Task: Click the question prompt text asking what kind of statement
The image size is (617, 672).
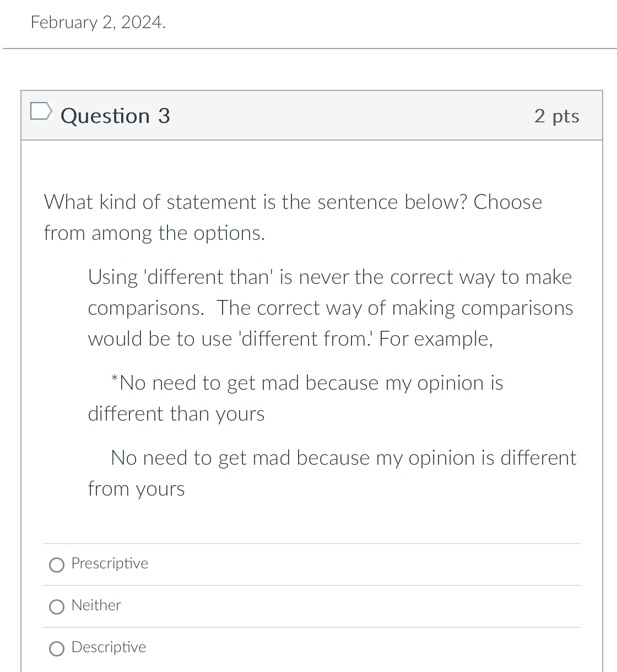Action: (293, 217)
